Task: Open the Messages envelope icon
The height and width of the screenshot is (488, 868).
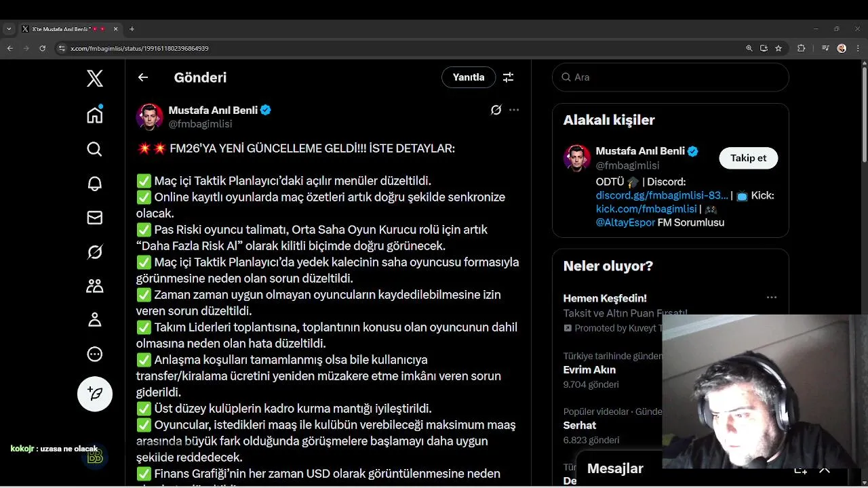Action: (95, 218)
